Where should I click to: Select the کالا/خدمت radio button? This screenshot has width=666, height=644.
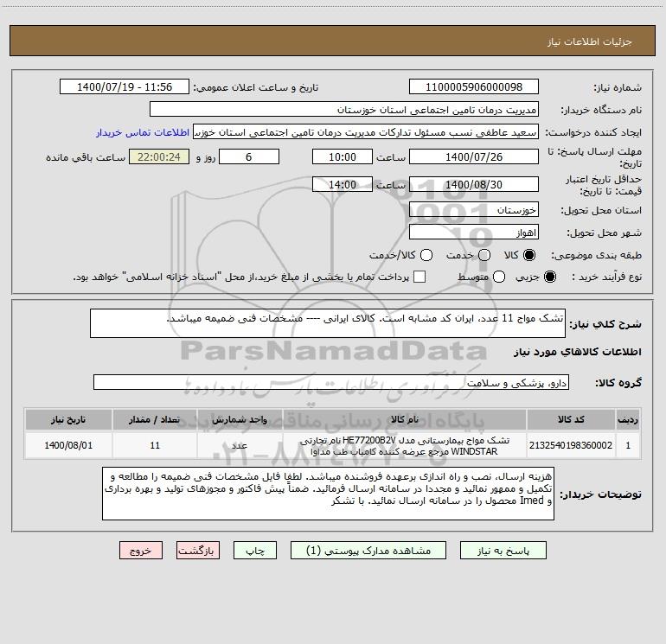(x=426, y=255)
